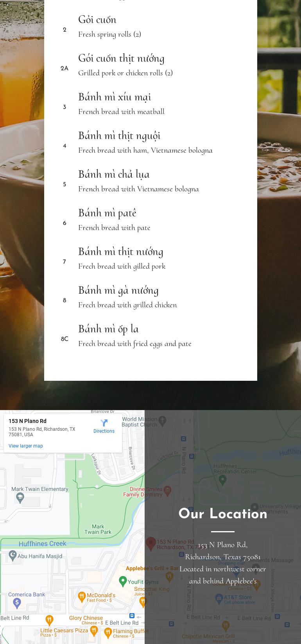Click the McDonald's restaurant marker
Viewport: 301px width, 644px height.
(82, 596)
